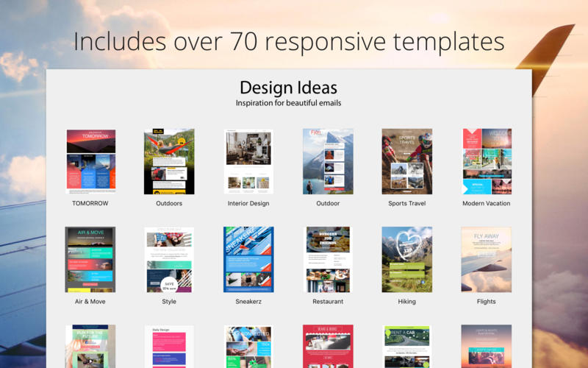Image resolution: width=588 pixels, height=368 pixels.
Task: Open the Style template thumbnail
Action: pyautogui.click(x=169, y=260)
